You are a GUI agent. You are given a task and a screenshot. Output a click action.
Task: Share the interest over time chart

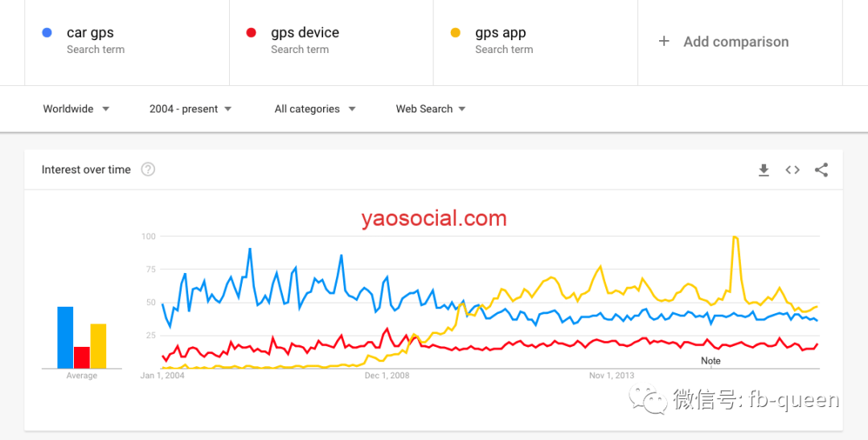coord(821,169)
